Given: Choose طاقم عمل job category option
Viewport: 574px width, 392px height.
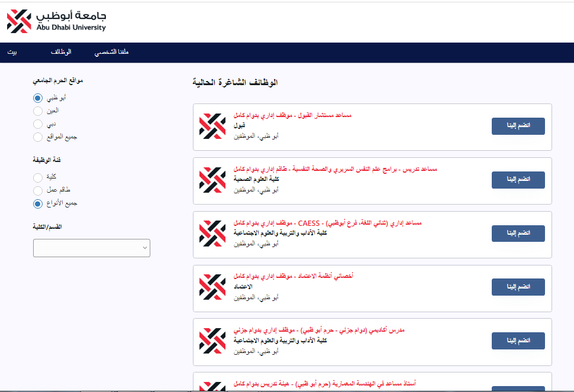Looking at the screenshot, I should 38,190.
